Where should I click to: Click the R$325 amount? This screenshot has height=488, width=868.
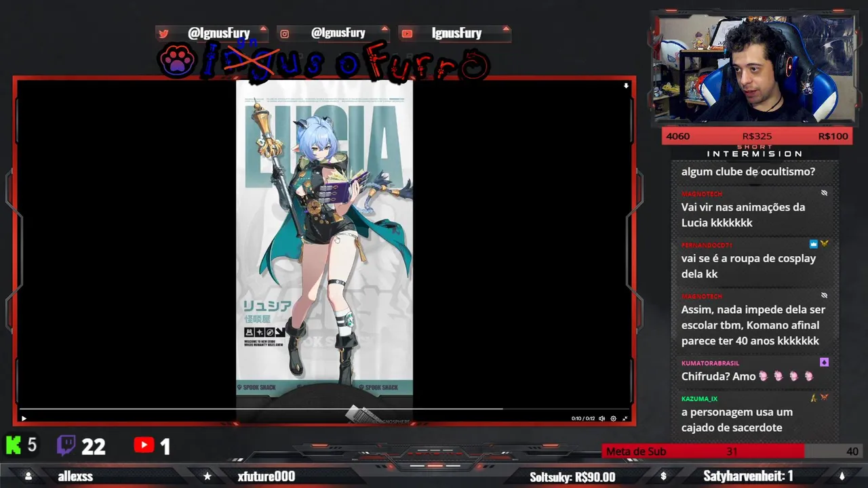757,136
